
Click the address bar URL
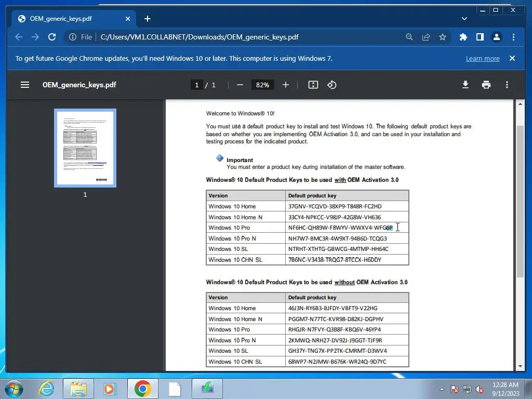(199, 37)
